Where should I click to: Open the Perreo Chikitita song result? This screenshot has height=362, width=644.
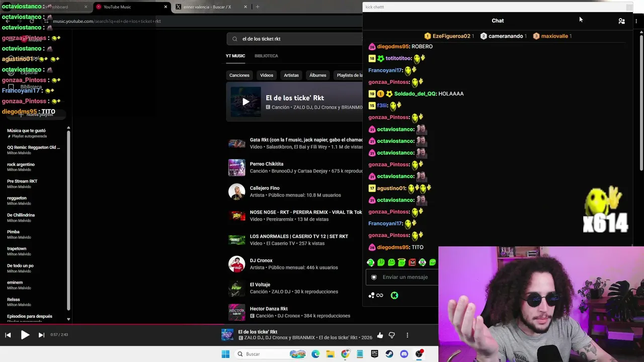point(295,167)
